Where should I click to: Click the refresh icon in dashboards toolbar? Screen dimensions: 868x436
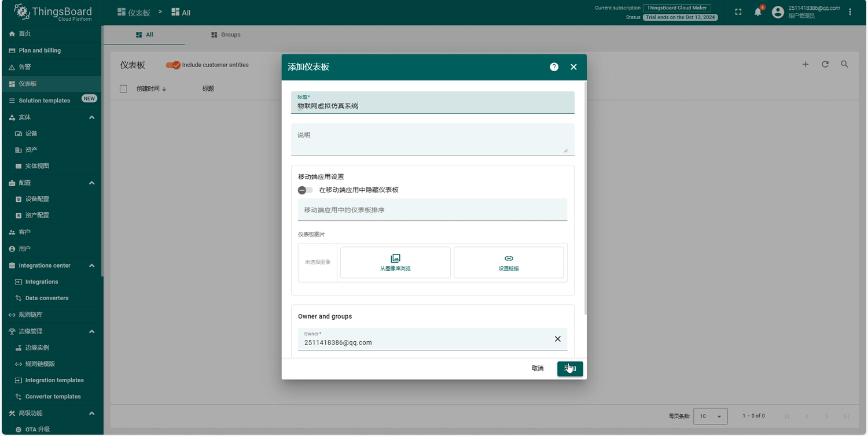[825, 64]
